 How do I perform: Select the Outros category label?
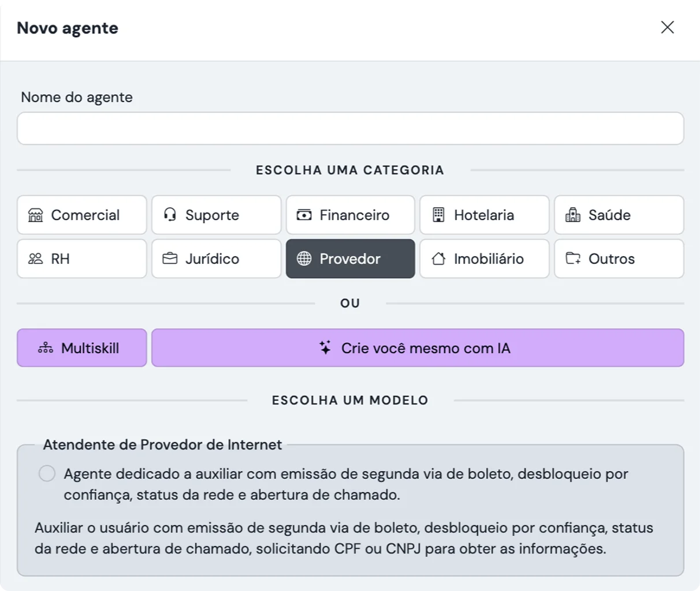pyautogui.click(x=611, y=259)
